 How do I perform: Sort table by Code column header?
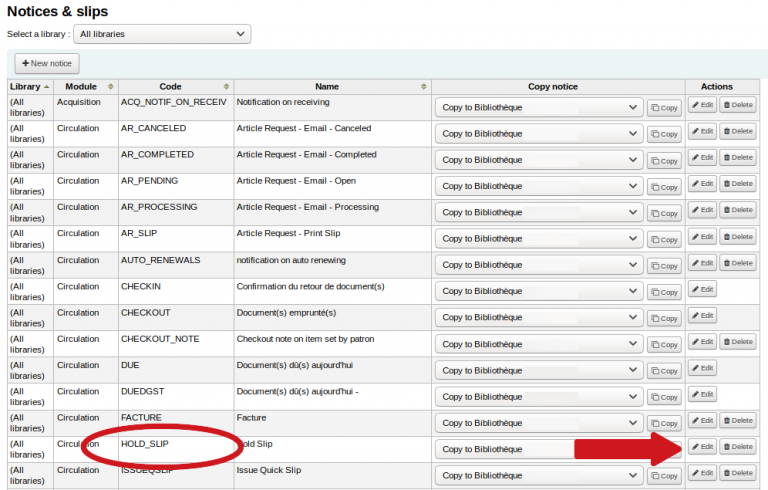[x=175, y=87]
